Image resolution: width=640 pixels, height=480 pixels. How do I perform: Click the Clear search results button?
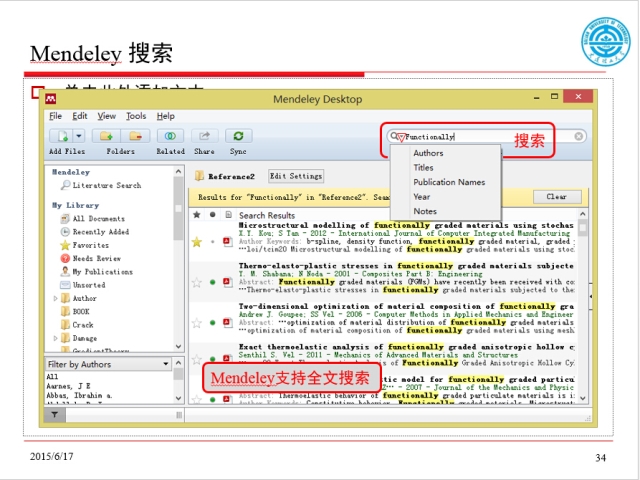(x=557, y=197)
